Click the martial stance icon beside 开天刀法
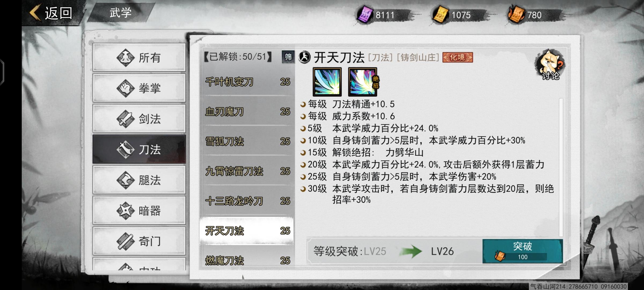644x290 pixels. coord(305,57)
